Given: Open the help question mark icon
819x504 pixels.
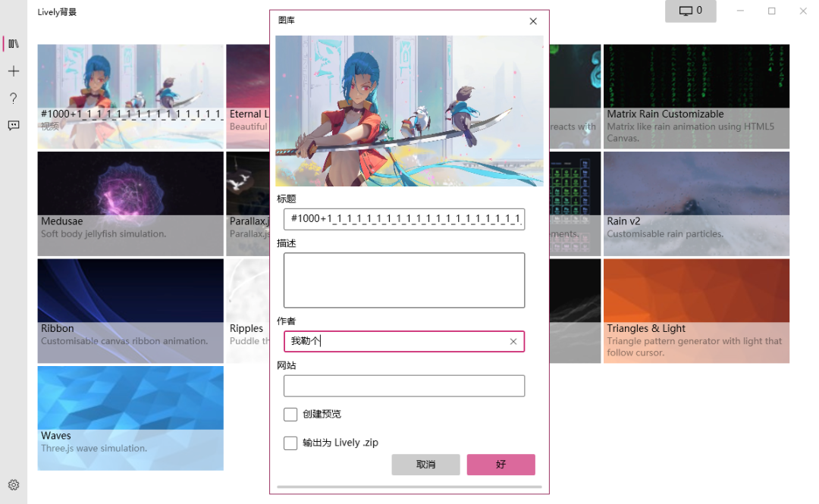Looking at the screenshot, I should coord(14,99).
